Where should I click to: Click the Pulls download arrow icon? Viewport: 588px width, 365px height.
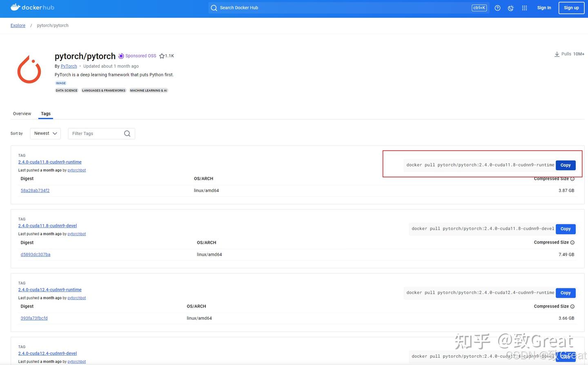point(557,54)
